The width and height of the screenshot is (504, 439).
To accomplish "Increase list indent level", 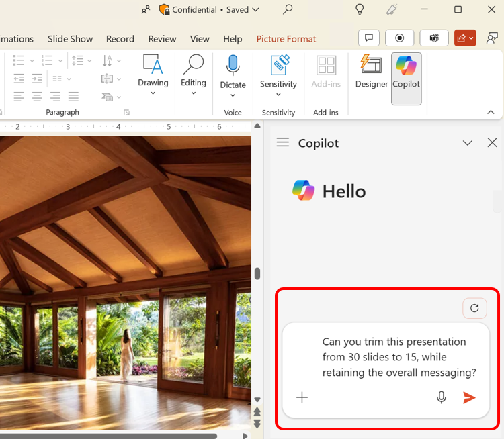I will [37, 79].
